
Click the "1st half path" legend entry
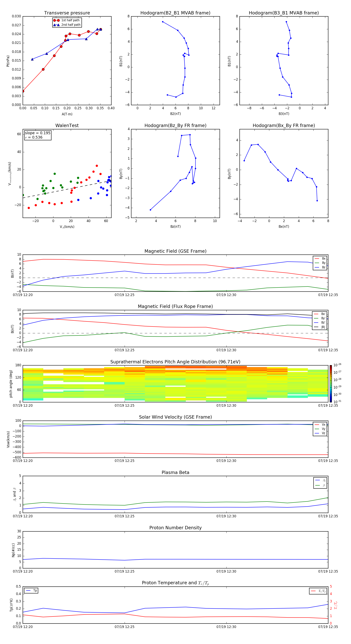tap(67, 20)
